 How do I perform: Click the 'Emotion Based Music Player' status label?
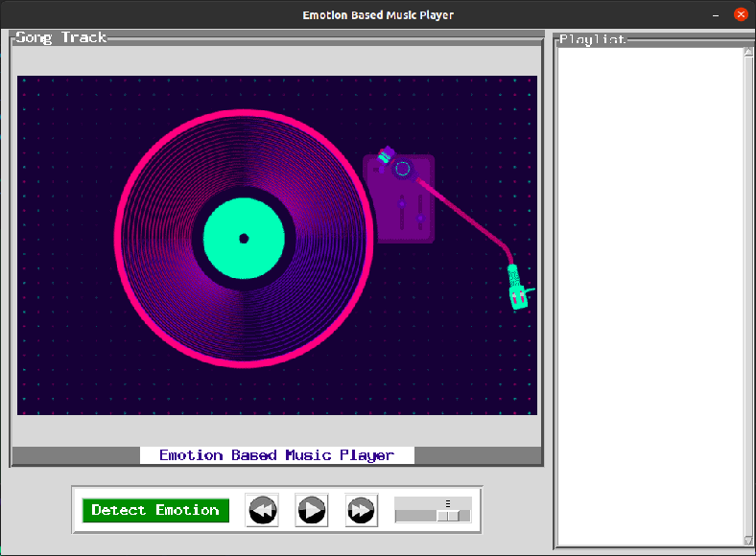point(276,455)
